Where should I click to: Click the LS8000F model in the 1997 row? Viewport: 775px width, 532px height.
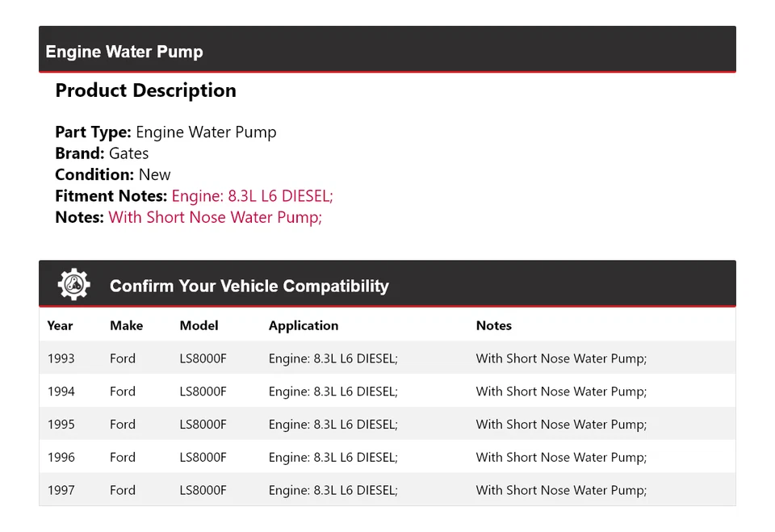[x=203, y=490]
